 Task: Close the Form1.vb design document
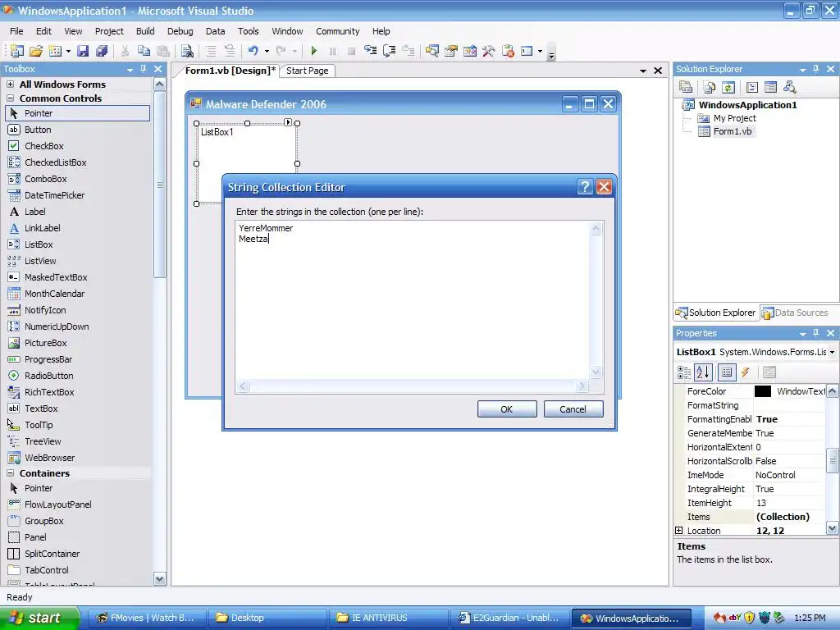(x=659, y=71)
